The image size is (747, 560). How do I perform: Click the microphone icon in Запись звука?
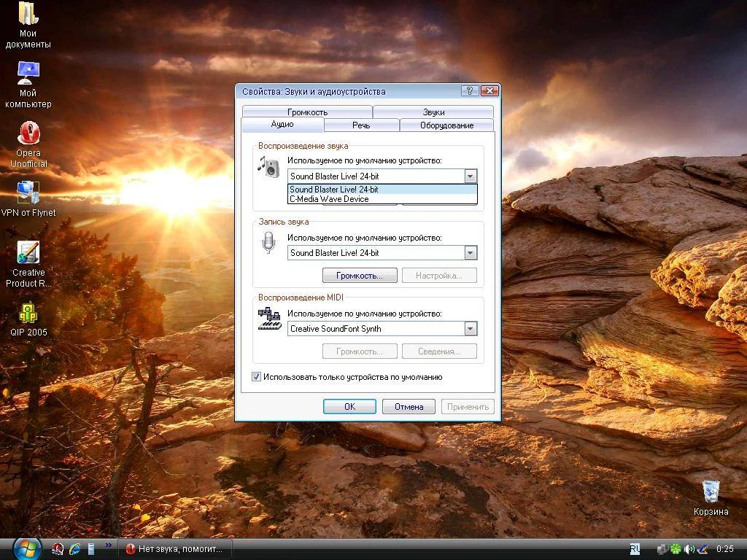(x=268, y=242)
